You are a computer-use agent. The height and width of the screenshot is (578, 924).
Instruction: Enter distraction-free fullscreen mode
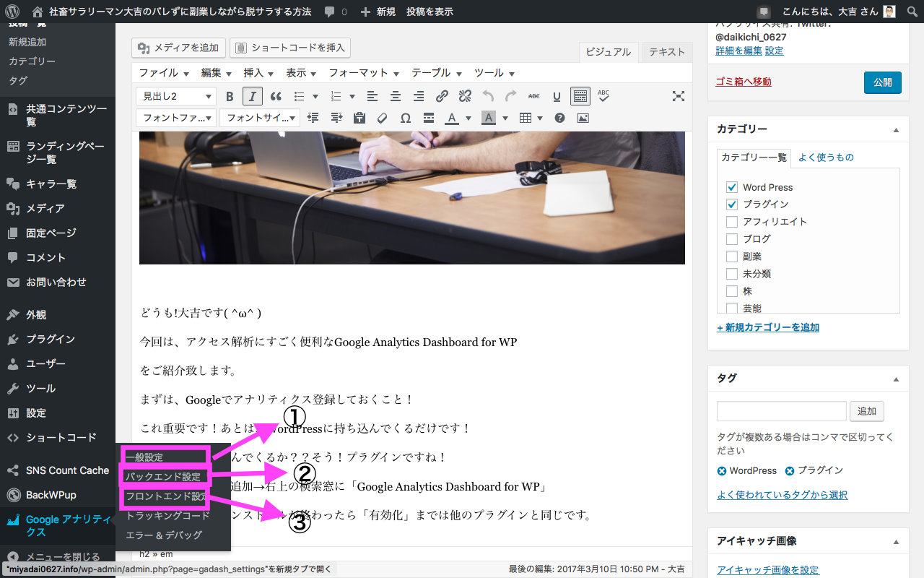tap(679, 96)
